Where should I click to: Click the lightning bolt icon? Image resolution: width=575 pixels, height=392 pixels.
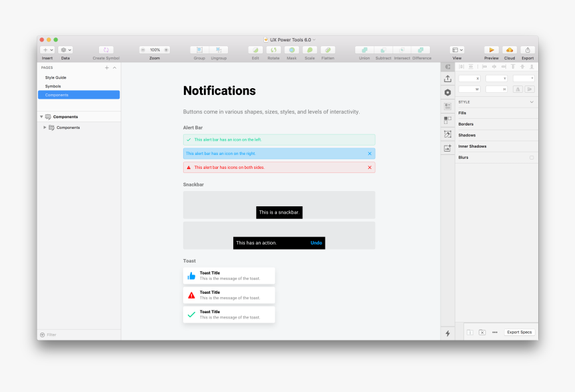click(448, 333)
